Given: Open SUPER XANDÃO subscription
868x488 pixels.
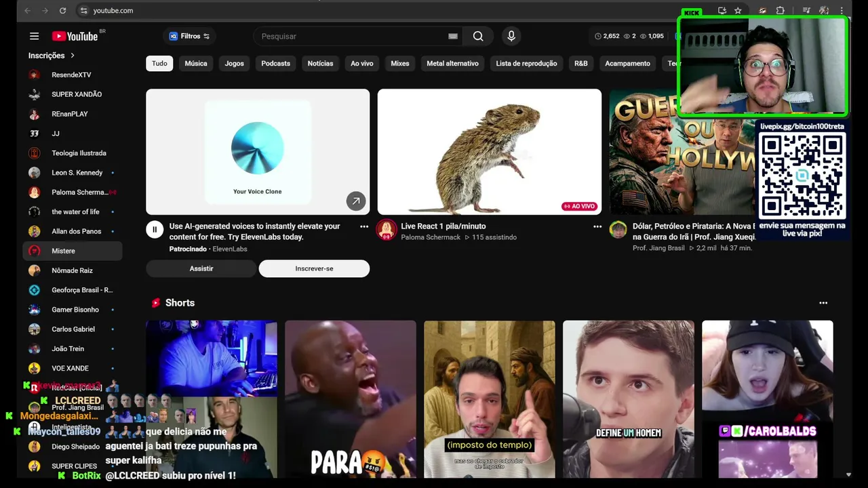Looking at the screenshot, I should pos(73,94).
